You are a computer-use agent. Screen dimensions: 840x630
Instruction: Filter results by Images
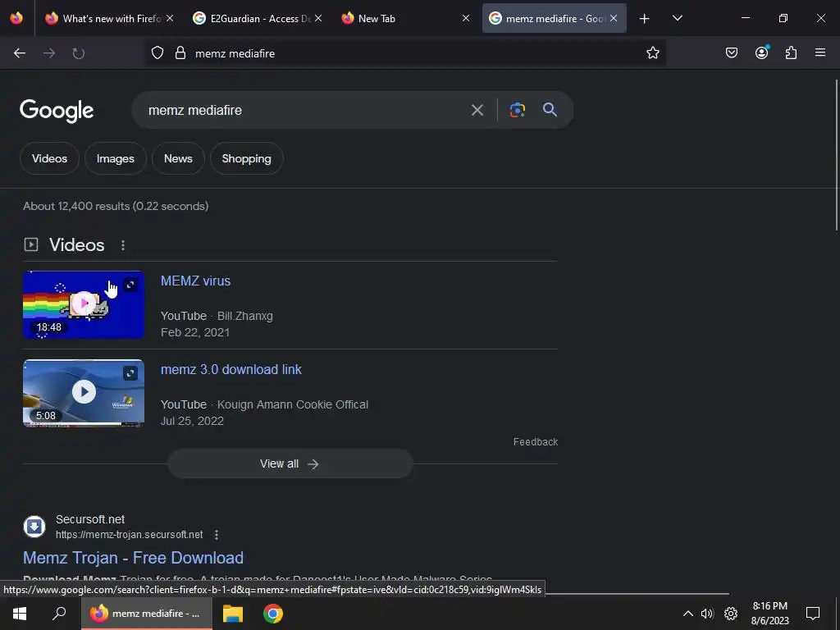(115, 158)
